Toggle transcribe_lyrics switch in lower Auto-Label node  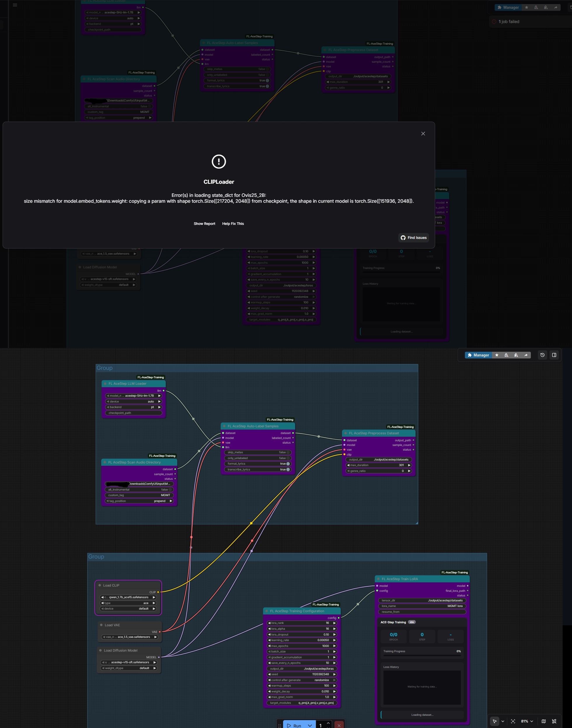click(288, 470)
